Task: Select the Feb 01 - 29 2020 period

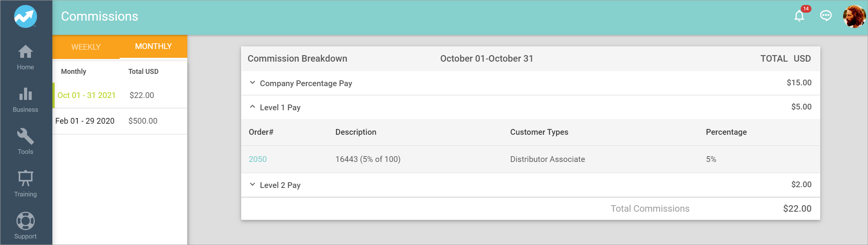Action: (x=85, y=121)
